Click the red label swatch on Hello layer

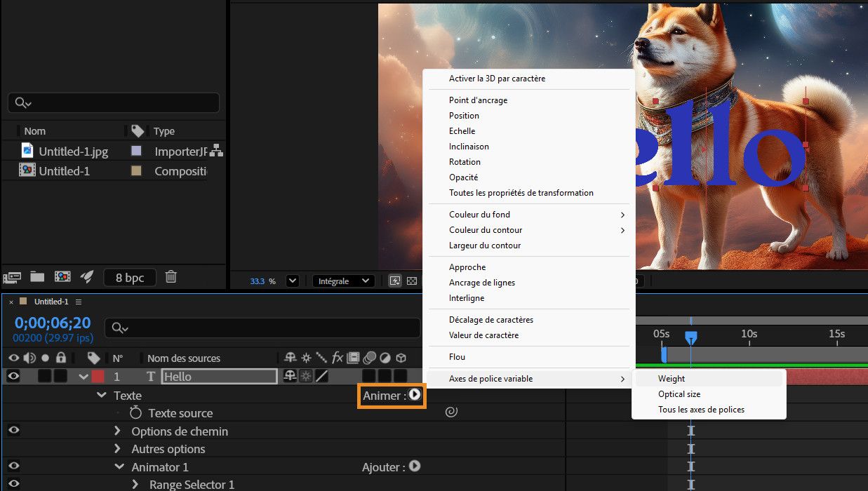point(98,377)
